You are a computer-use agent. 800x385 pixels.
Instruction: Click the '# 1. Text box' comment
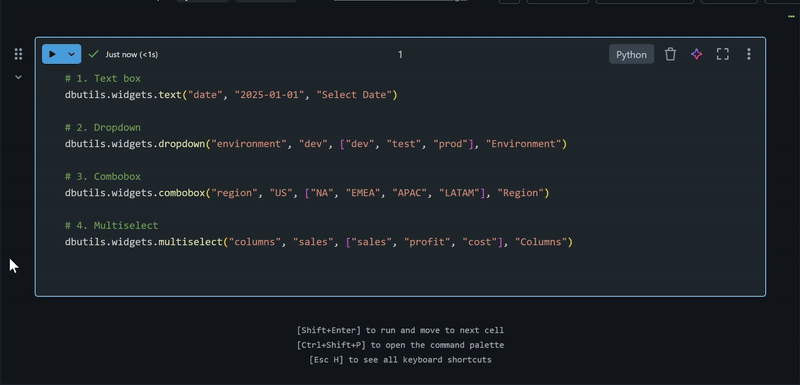[x=103, y=79]
